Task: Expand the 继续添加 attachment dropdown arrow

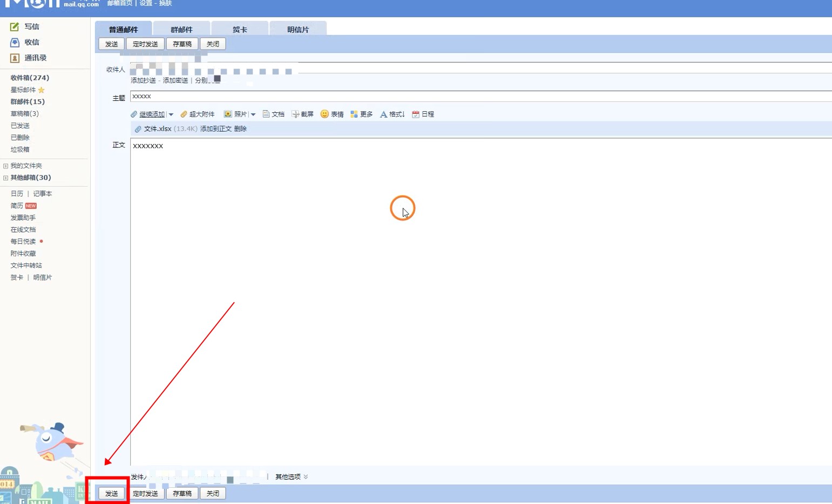Action: click(171, 114)
